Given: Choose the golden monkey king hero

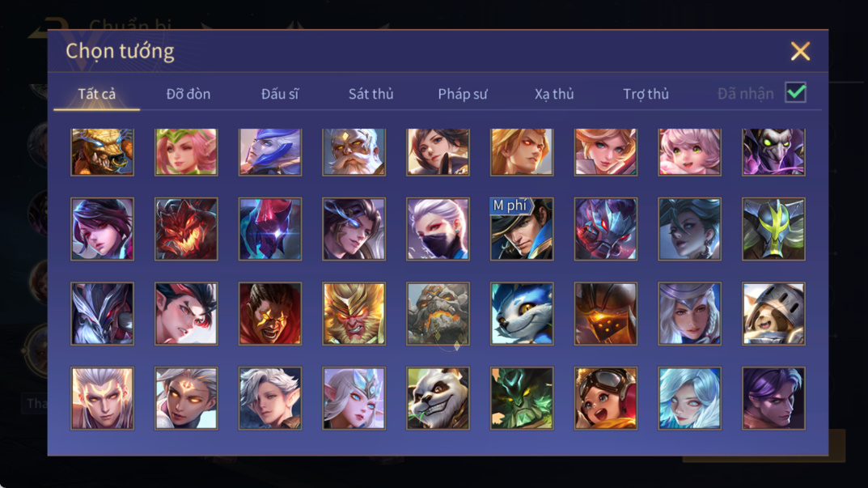Looking at the screenshot, I should click(354, 314).
